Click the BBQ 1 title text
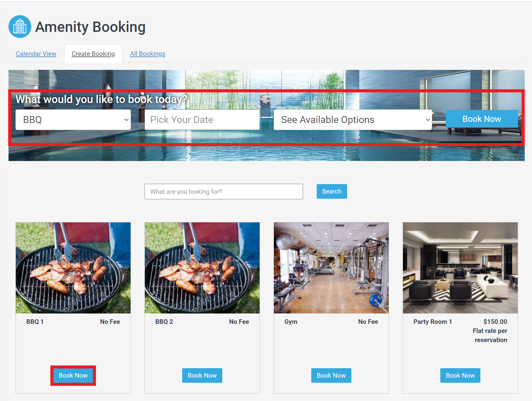This screenshot has height=401, width=532. (35, 322)
